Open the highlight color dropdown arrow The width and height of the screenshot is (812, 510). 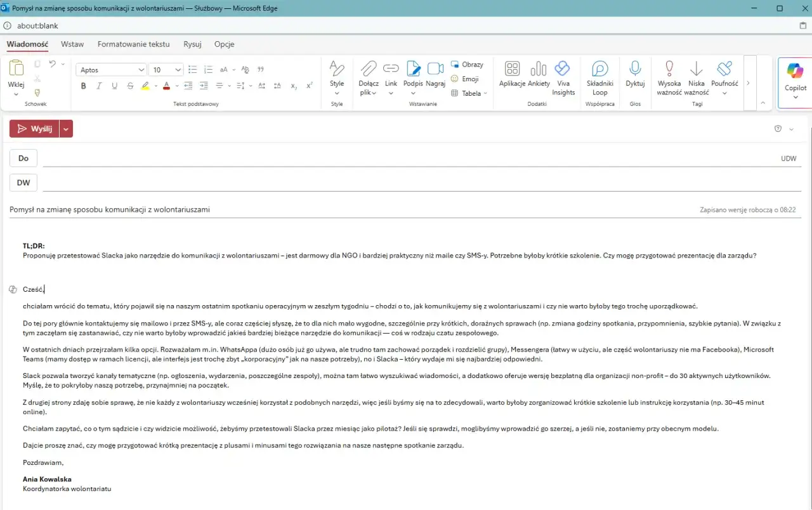click(155, 86)
